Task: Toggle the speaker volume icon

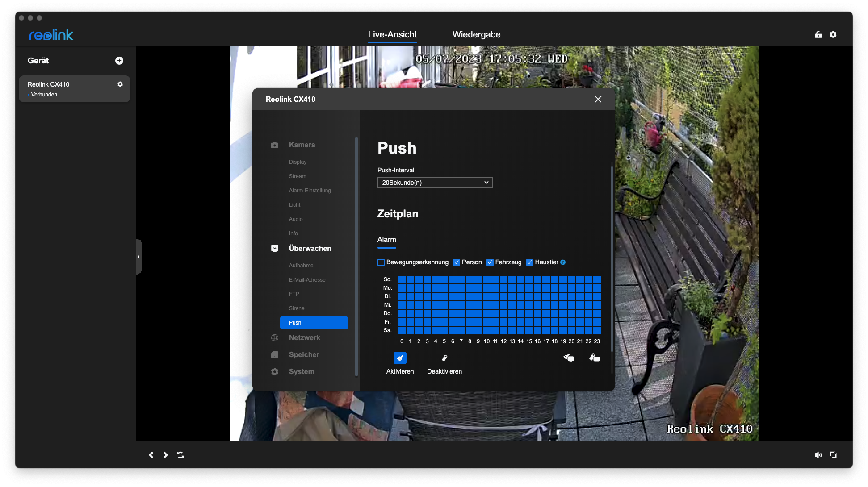Action: click(818, 455)
